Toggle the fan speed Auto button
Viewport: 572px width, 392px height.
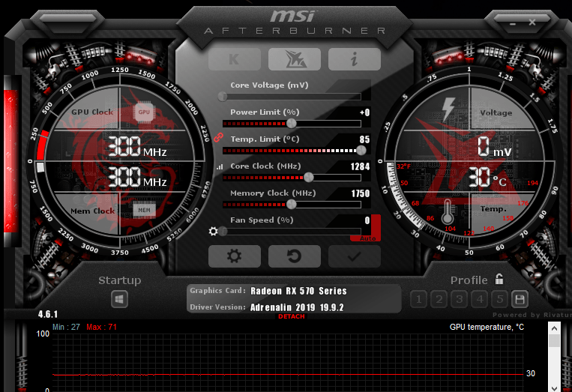pos(367,238)
